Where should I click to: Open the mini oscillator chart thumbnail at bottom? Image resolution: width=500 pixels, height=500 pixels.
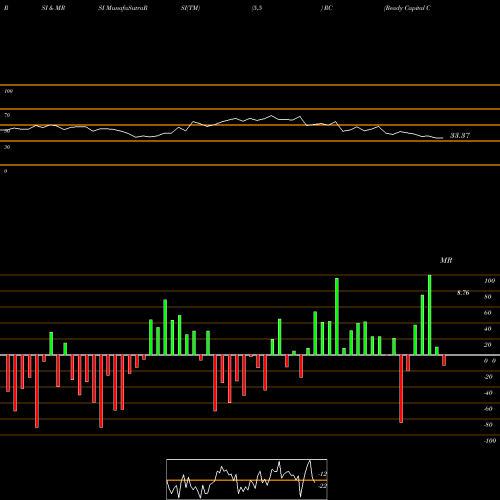(247, 479)
